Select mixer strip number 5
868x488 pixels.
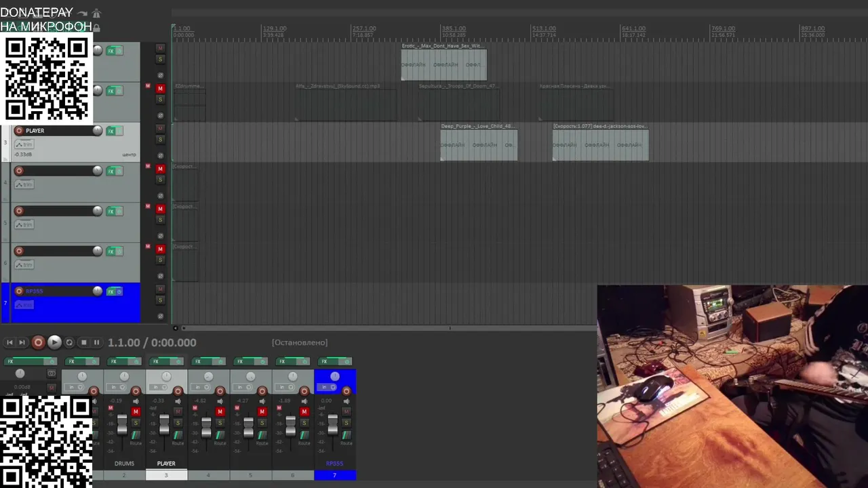(x=250, y=475)
